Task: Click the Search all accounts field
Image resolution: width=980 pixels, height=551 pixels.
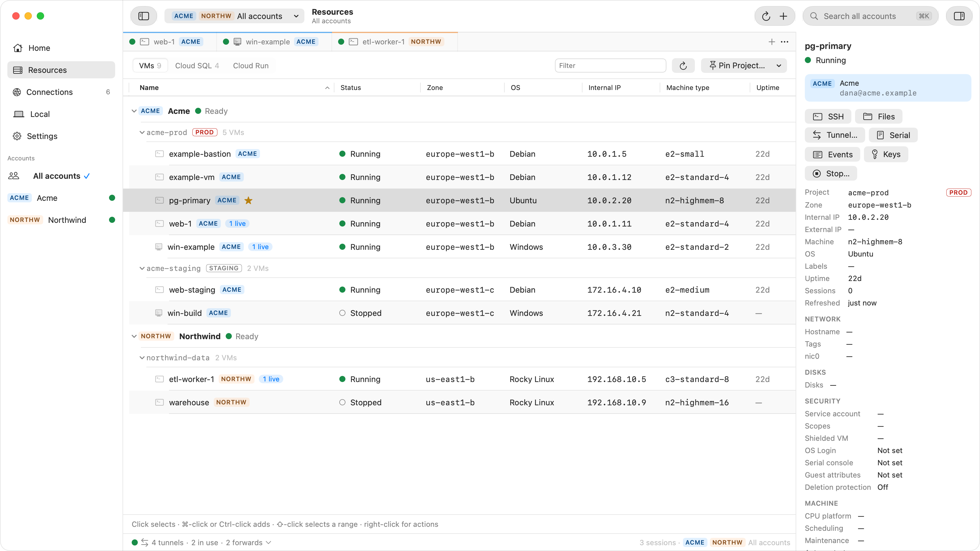Action: 870,16
